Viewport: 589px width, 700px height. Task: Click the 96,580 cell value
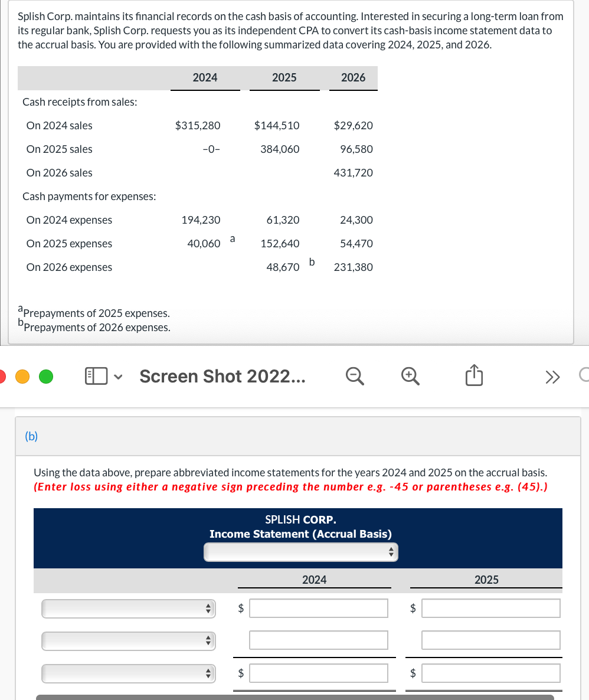(356, 149)
